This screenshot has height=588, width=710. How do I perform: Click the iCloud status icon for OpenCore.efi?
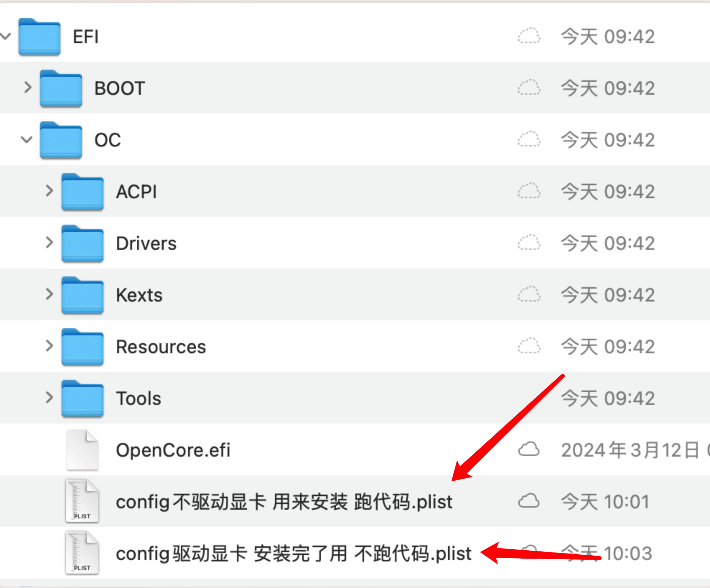click(x=529, y=449)
